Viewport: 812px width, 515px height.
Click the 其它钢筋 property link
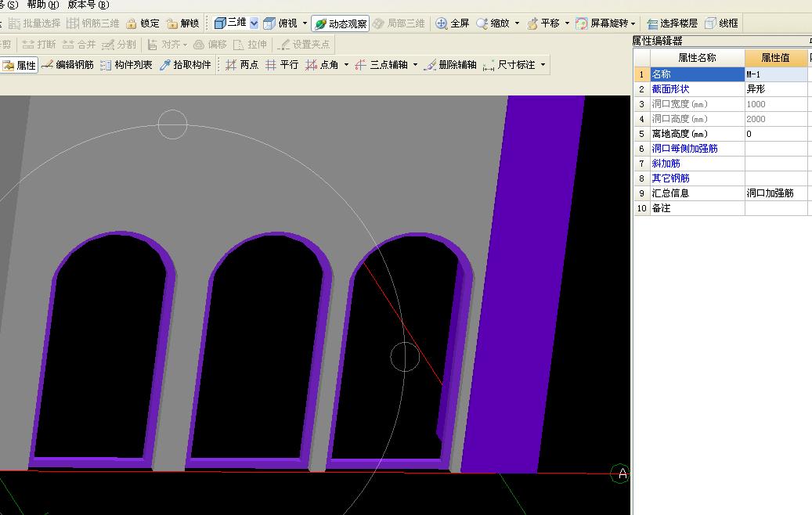coord(670,178)
